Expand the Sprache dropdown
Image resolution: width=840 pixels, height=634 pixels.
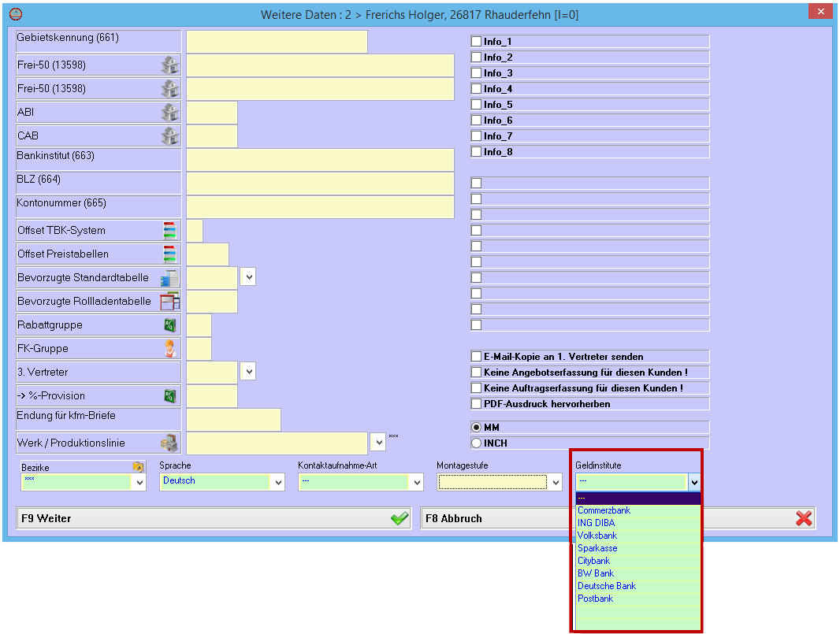click(x=278, y=483)
